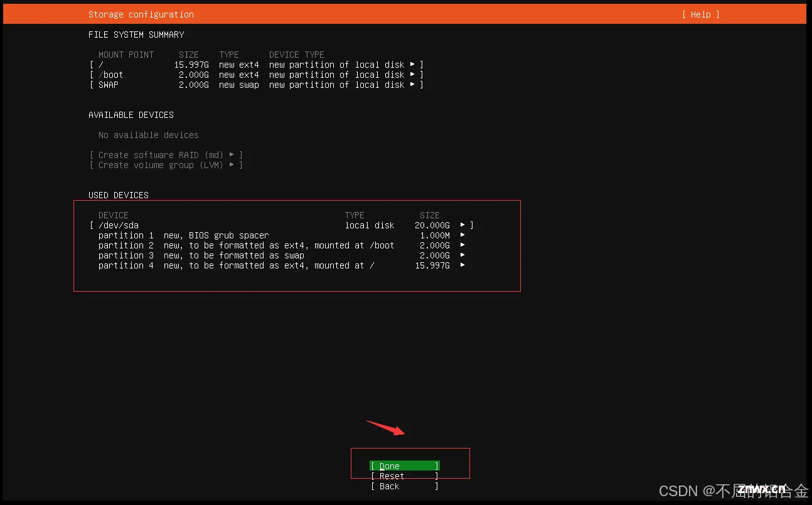Select the / file system summary row
812x505 pixels.
click(257, 65)
